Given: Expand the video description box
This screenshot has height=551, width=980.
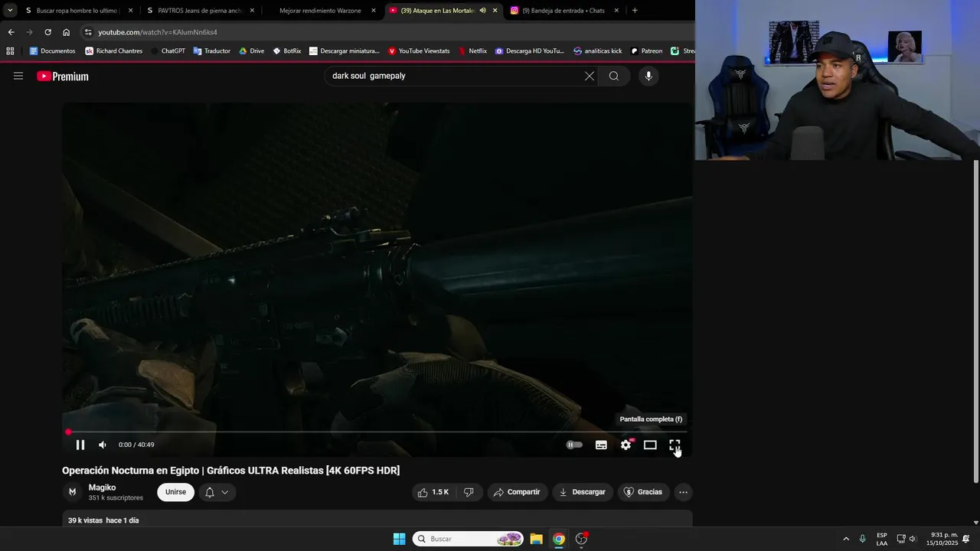Looking at the screenshot, I should [377, 520].
